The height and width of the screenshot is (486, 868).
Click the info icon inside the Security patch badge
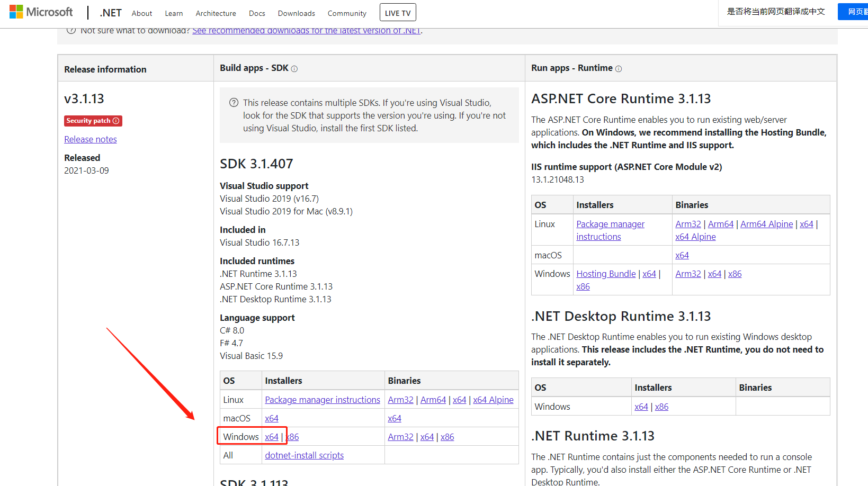[116, 121]
